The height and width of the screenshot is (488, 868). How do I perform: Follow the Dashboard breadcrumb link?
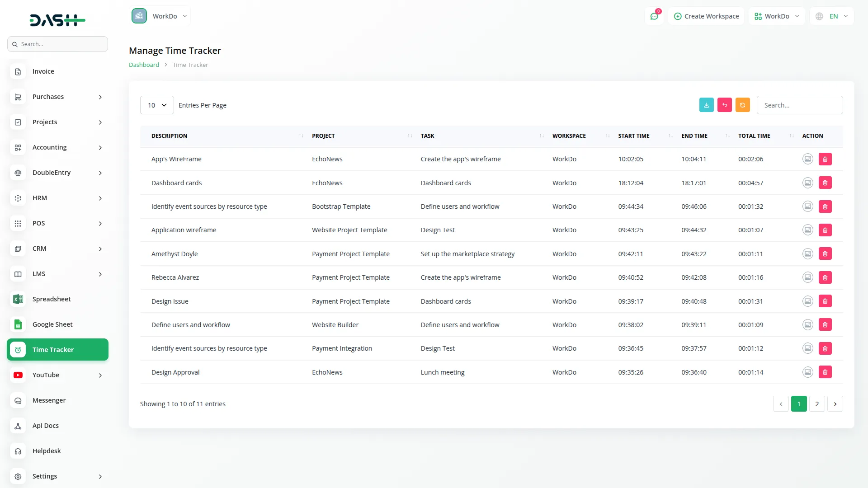(x=144, y=65)
